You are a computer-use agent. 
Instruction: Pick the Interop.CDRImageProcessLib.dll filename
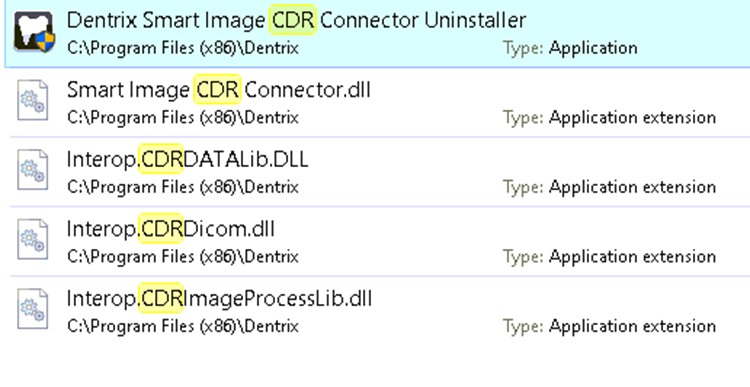point(219,298)
